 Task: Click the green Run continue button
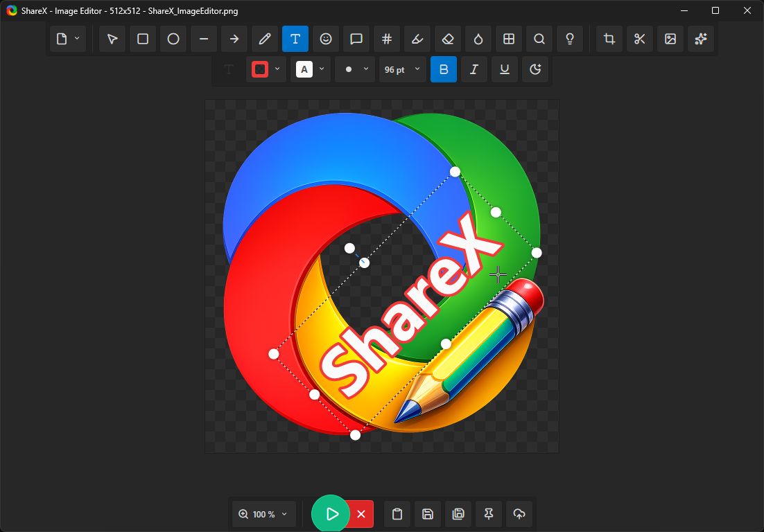(331, 513)
